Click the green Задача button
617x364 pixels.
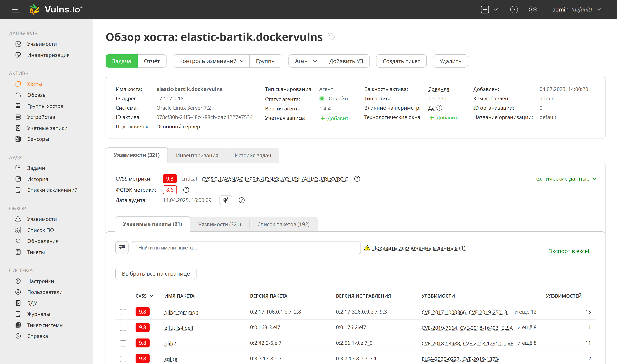121,61
